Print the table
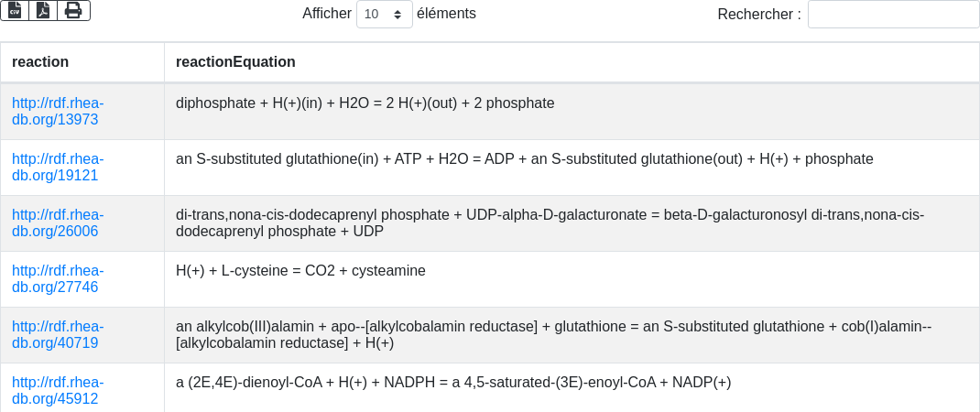The width and height of the screenshot is (980, 412). 73,10
